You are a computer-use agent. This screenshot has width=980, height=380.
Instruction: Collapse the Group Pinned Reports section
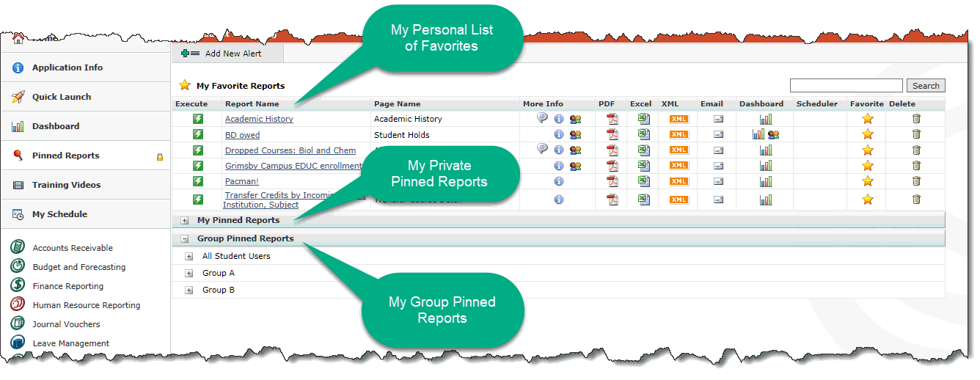pyautogui.click(x=184, y=238)
